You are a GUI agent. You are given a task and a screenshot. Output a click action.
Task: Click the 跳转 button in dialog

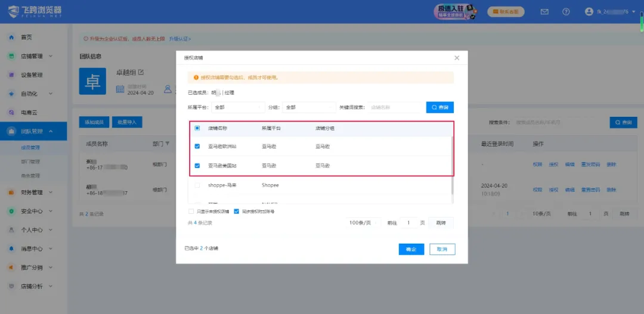coord(441,223)
